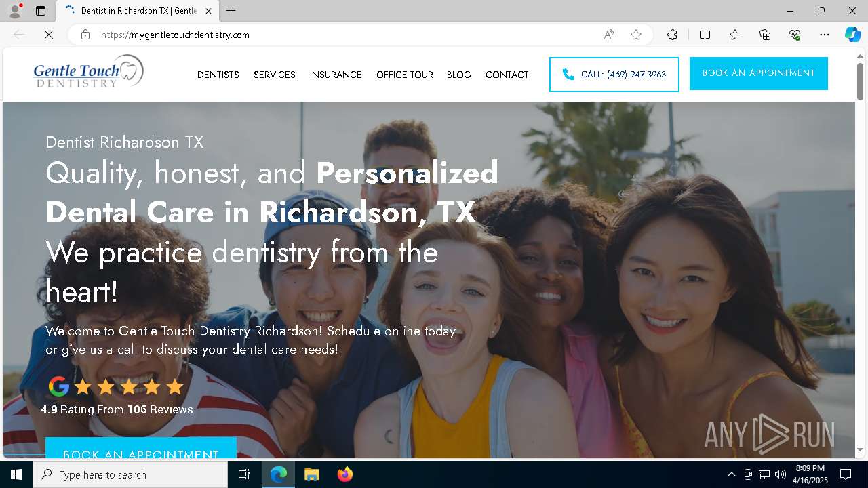The image size is (868, 488).
Task: Open the DENTISTS menu
Action: click(x=218, y=75)
